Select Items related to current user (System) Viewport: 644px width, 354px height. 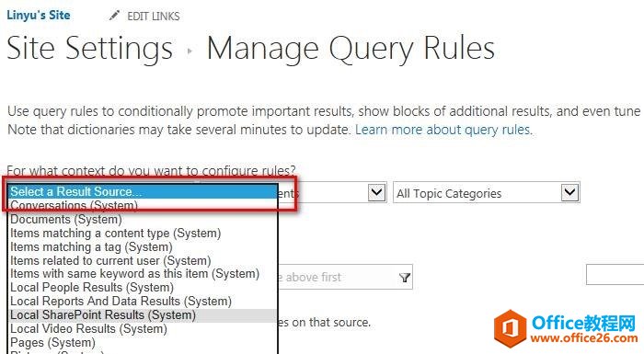coord(143,260)
